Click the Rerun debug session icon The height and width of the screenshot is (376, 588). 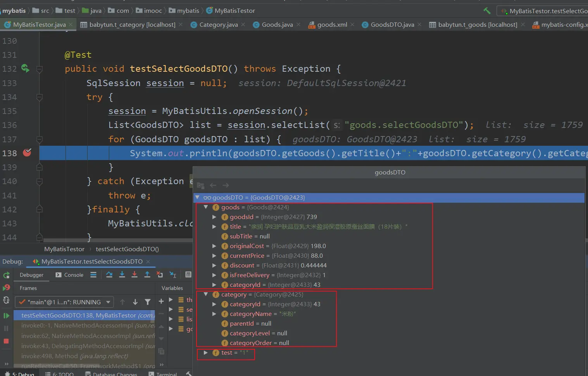tap(6, 275)
